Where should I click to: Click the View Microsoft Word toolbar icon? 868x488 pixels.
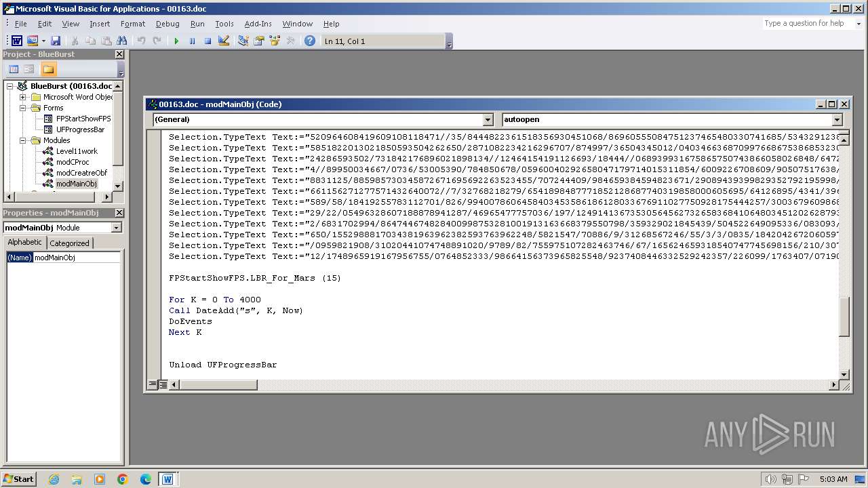click(17, 41)
